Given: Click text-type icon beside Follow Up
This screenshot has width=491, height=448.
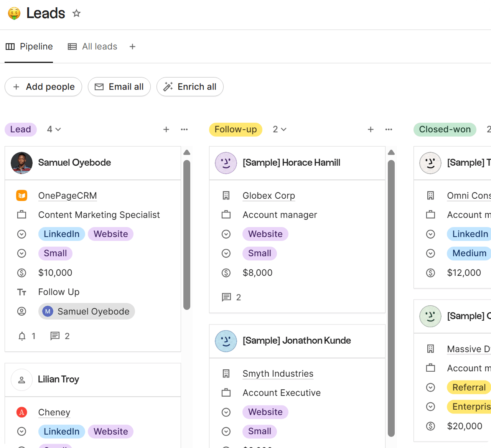Looking at the screenshot, I should point(22,292).
